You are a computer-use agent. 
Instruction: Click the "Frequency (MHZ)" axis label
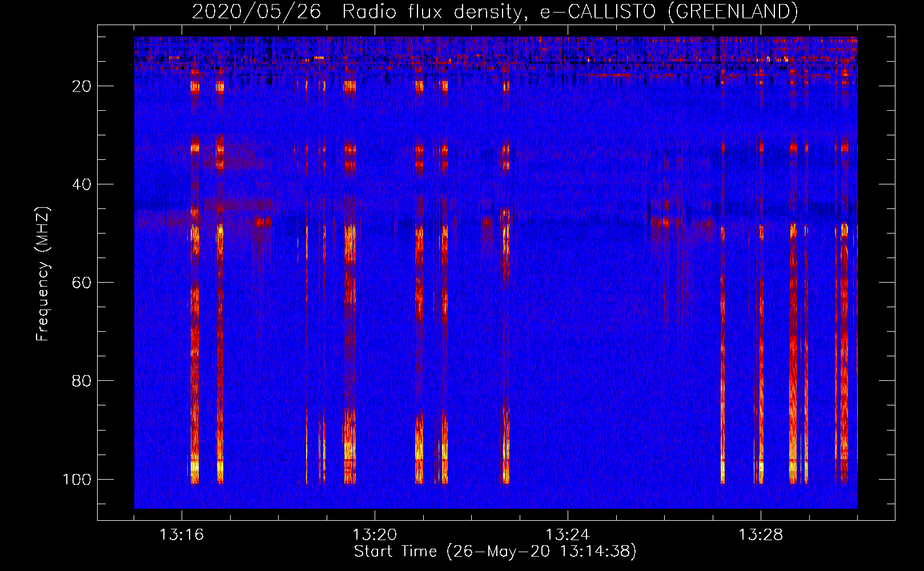(x=43, y=274)
